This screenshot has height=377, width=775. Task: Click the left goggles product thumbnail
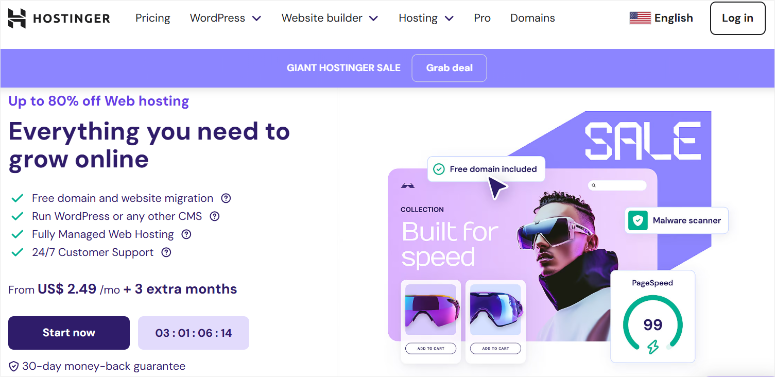click(x=431, y=310)
